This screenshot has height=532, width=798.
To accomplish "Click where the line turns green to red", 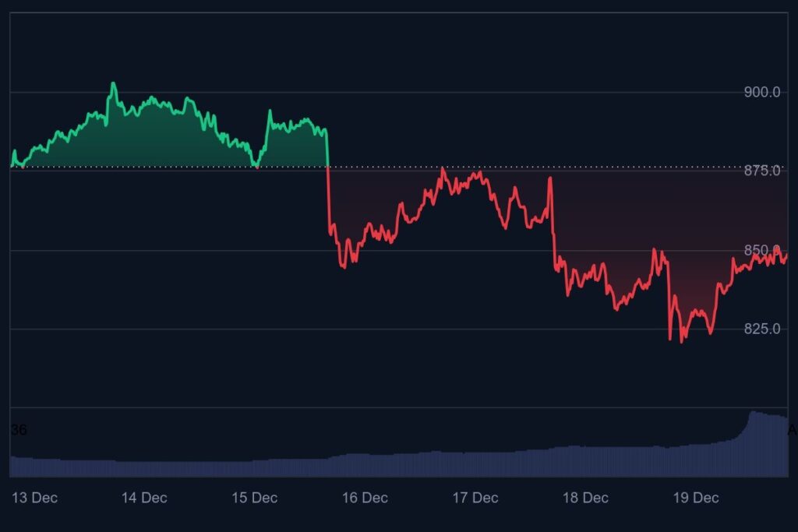I will click(x=328, y=167).
